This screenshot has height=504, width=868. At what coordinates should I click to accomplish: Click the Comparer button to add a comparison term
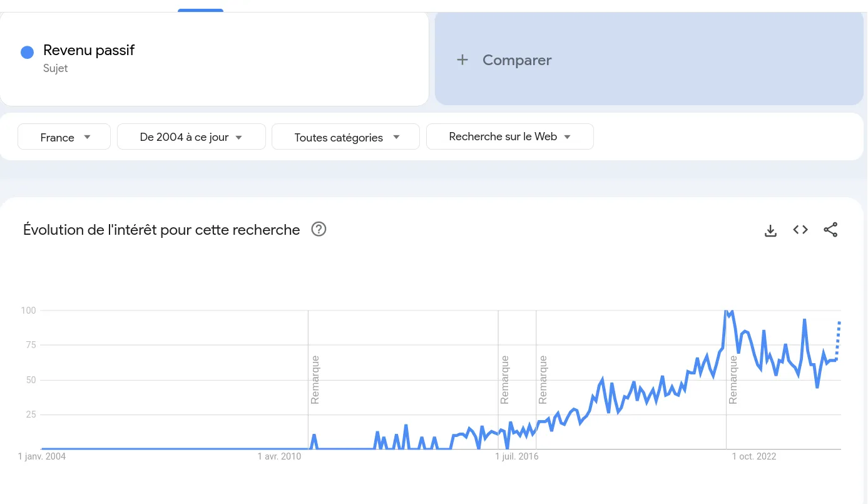[x=517, y=60]
